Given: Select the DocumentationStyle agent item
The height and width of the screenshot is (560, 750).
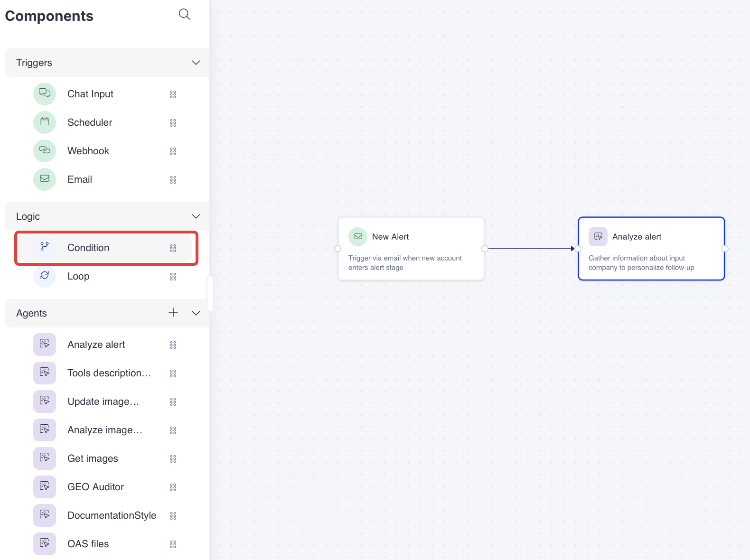Looking at the screenshot, I should [x=112, y=515].
